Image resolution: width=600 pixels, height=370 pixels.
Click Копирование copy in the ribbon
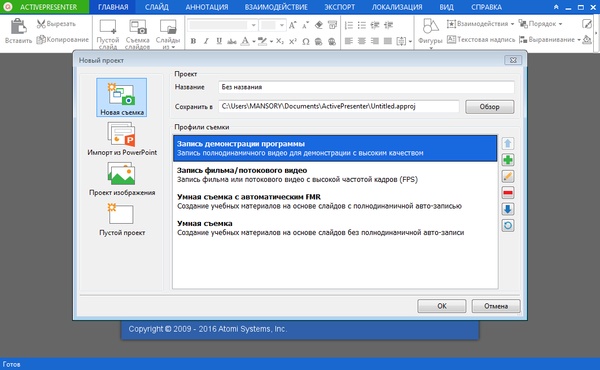point(62,39)
